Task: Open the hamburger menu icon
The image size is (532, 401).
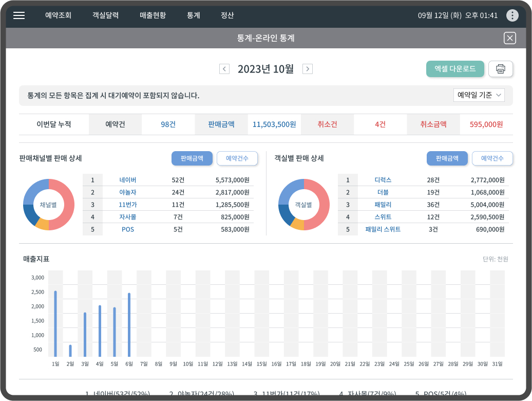Action: pyautogui.click(x=19, y=15)
